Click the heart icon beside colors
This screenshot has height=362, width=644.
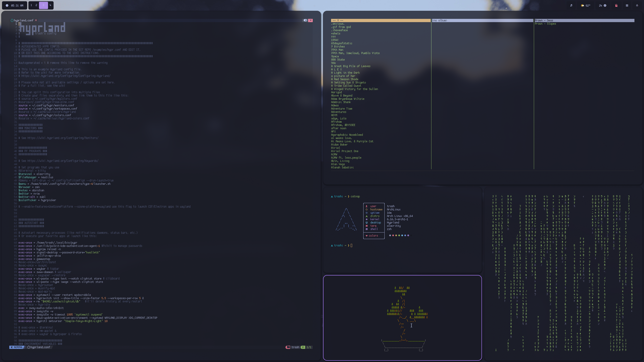367,236
